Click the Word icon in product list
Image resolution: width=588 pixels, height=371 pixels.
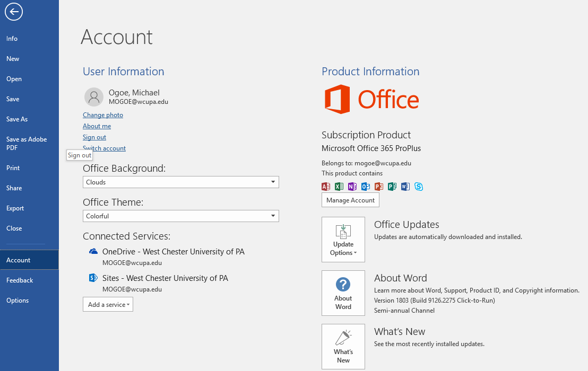(405, 187)
